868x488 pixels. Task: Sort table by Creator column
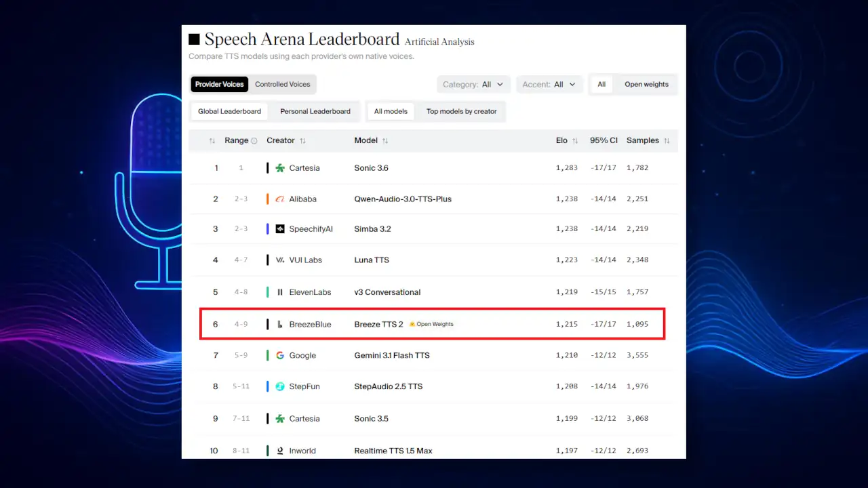(x=302, y=141)
